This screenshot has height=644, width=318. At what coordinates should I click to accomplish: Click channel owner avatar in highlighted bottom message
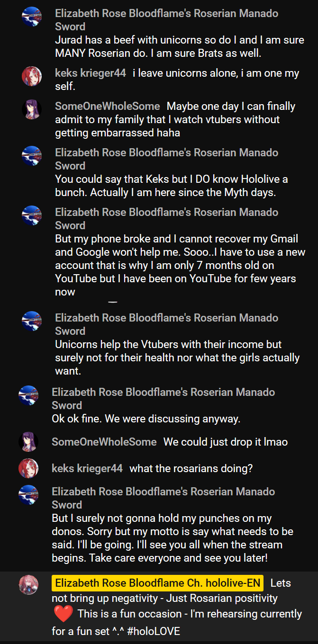pyautogui.click(x=28, y=585)
